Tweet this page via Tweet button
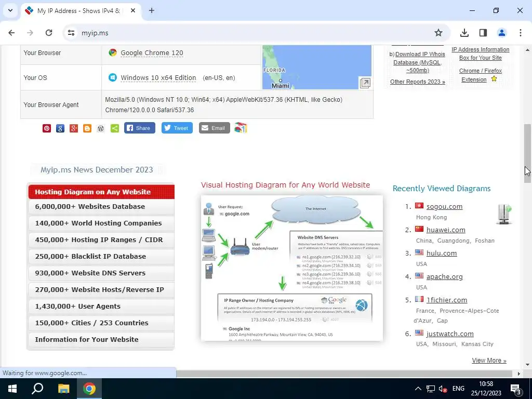532x399 pixels. click(x=177, y=128)
